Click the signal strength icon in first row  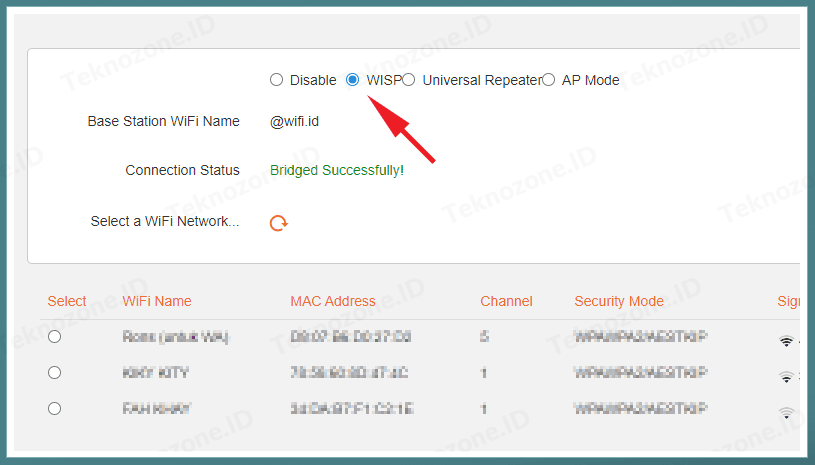[787, 340]
